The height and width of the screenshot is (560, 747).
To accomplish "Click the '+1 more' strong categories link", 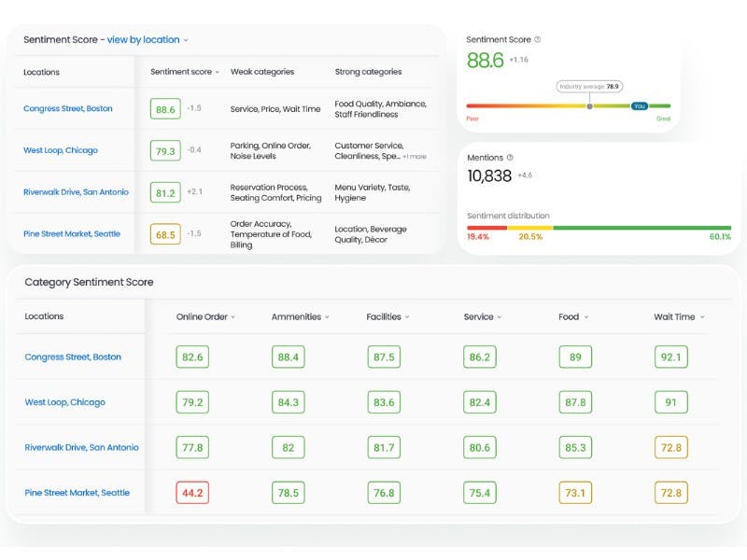I will pos(415,157).
